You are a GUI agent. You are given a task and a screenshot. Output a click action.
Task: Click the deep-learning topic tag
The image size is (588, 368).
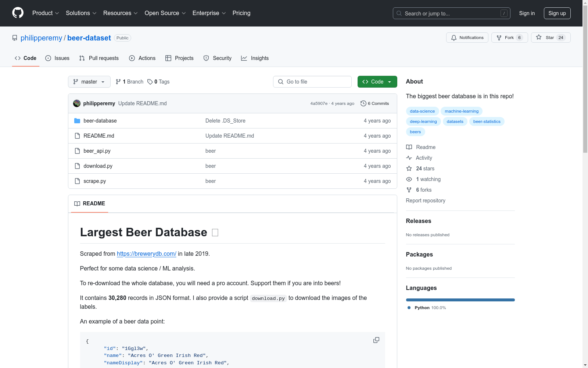point(423,121)
